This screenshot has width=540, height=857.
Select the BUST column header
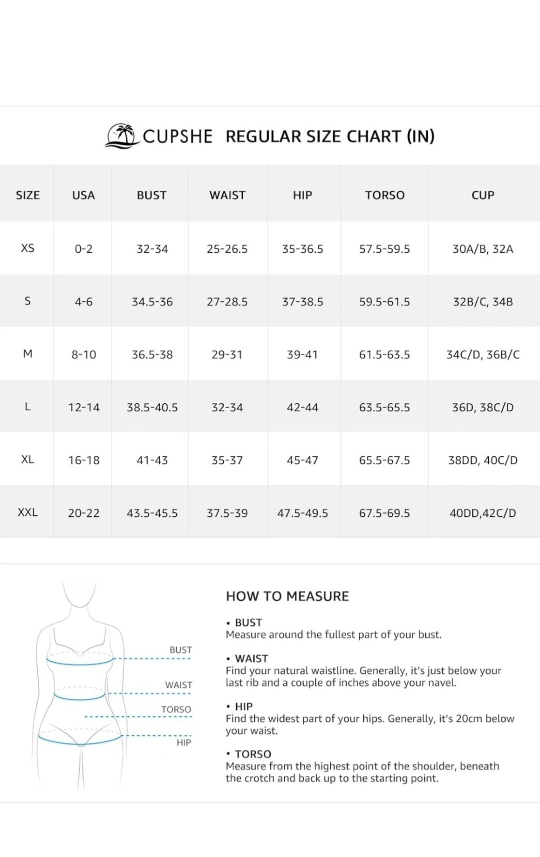[x=151, y=195]
